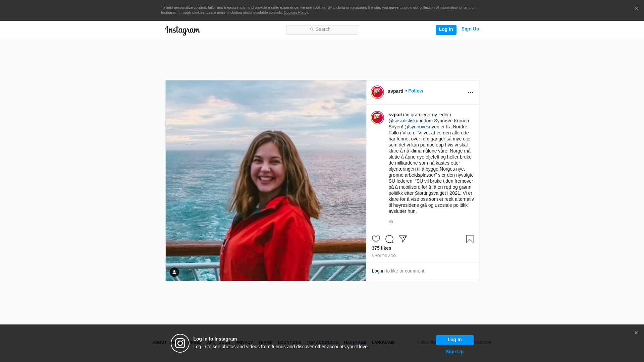
Task: Dismiss the cookie notice with the X
Action: [636, 9]
